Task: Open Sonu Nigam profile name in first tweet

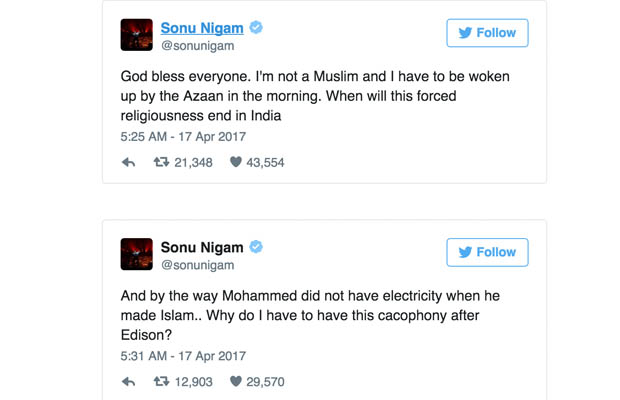Action: pyautogui.click(x=202, y=28)
